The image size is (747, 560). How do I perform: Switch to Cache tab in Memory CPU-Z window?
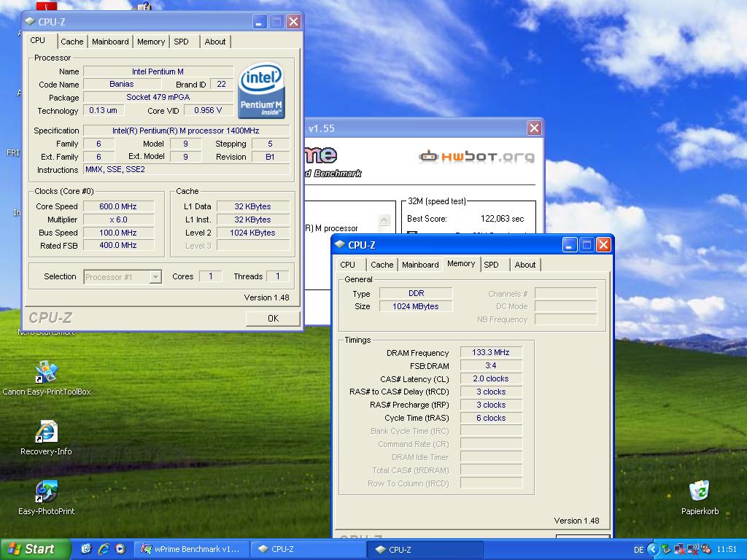382,265
